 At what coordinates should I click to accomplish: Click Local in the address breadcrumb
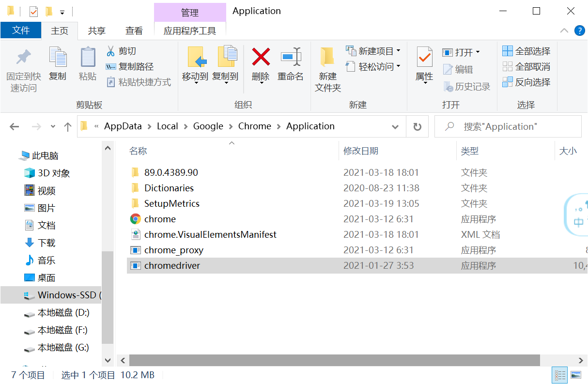(x=168, y=126)
